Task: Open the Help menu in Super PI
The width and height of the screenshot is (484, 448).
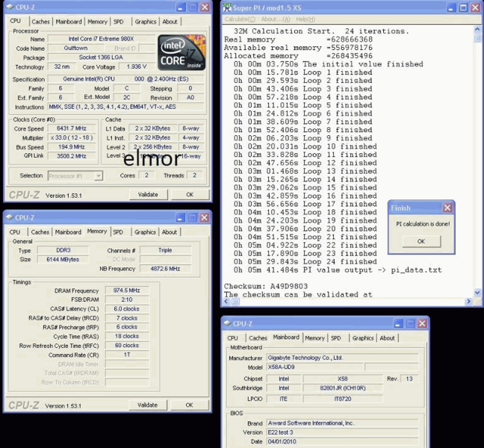Action: pyautogui.click(x=305, y=19)
